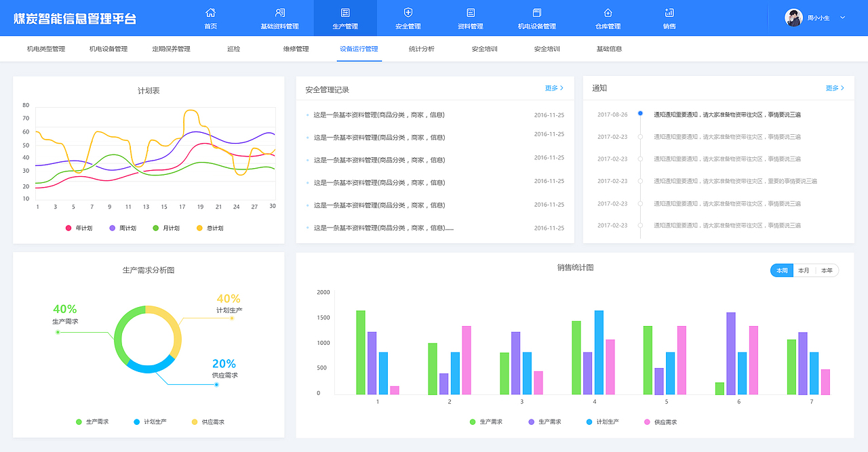Open the 巡检 tab
Screen dimensions: 868x452
tap(233, 49)
